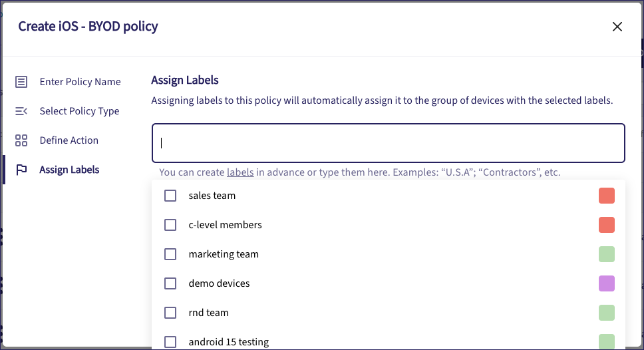Click the Enter Policy Name document icon

(21, 82)
